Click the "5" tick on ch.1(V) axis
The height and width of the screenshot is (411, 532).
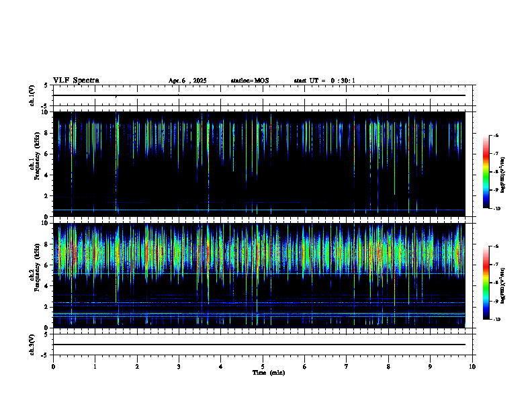46,85
